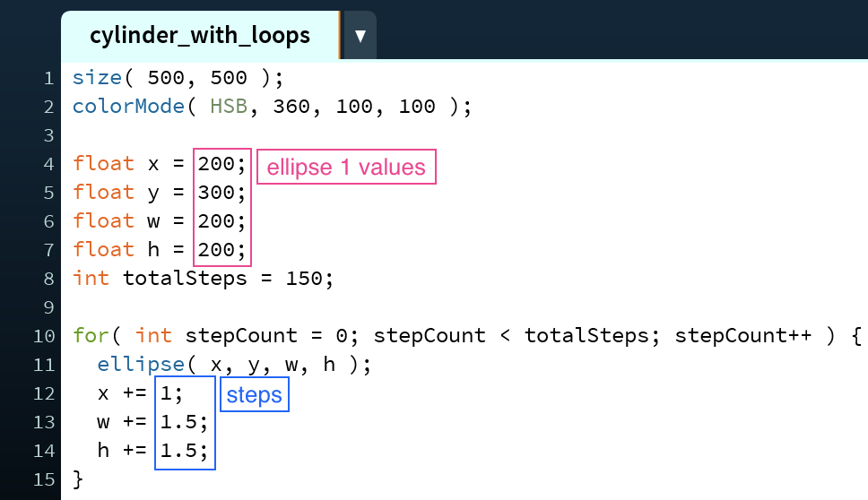Click the 'int totalSteps = 150;' line
Screen dimensions: 868x500
[x=204, y=278]
